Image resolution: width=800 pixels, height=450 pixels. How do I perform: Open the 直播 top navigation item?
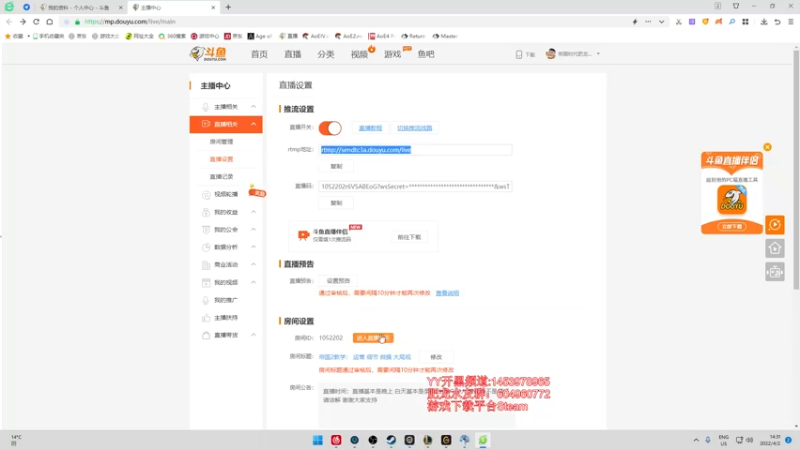tap(292, 54)
